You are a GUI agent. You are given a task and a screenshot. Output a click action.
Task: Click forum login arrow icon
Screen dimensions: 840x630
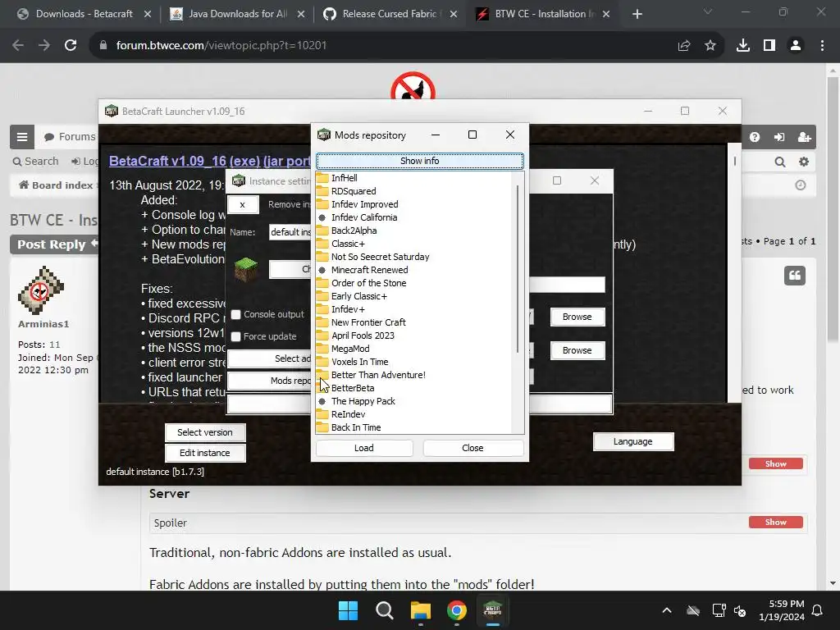779,137
